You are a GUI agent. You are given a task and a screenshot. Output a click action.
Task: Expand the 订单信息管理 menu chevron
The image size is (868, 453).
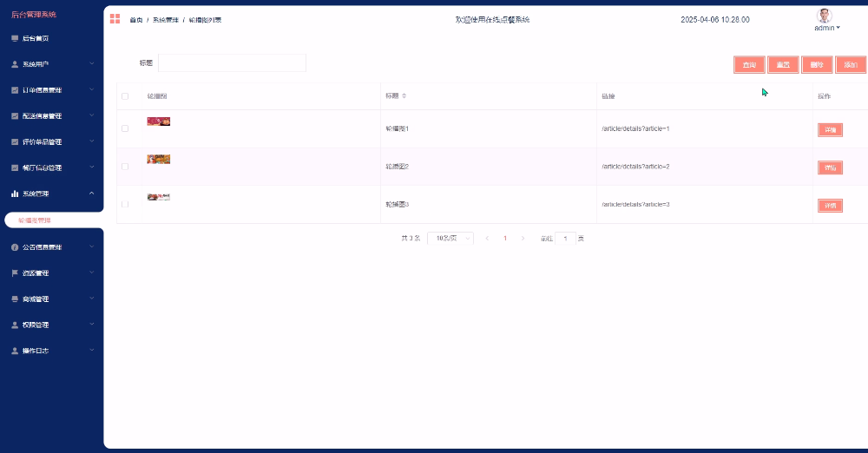[x=92, y=89]
